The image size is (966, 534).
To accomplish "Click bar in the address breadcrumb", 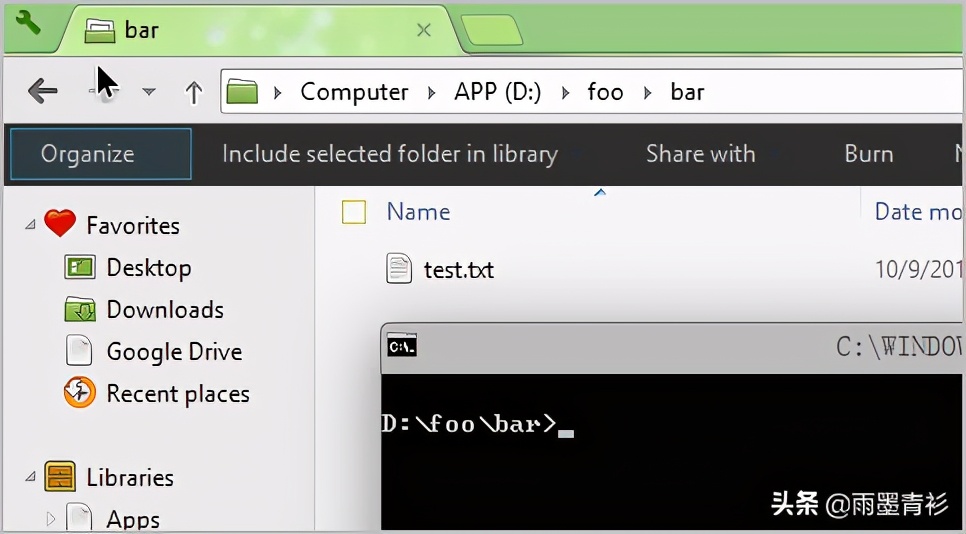I will pos(687,92).
